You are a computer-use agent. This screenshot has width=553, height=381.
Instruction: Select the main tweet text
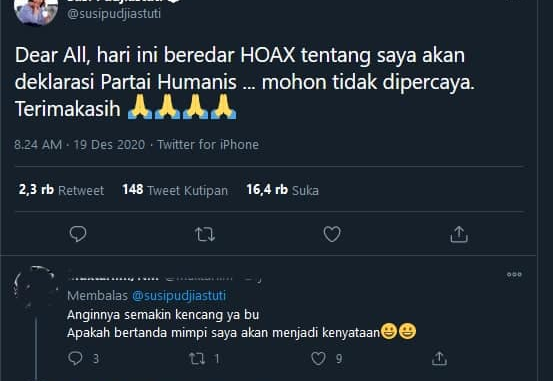pos(245,82)
